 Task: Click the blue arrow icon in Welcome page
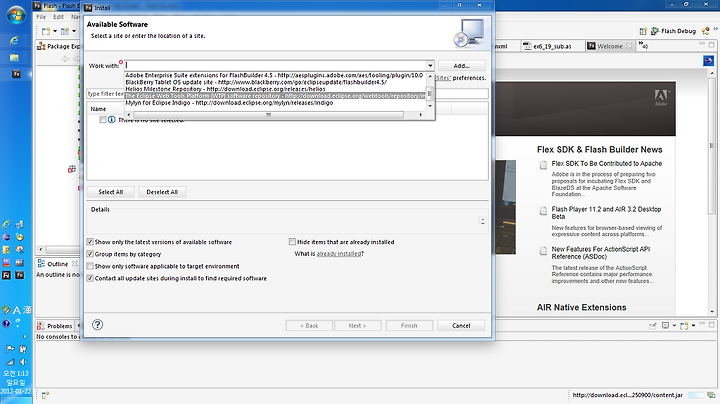pos(708,61)
